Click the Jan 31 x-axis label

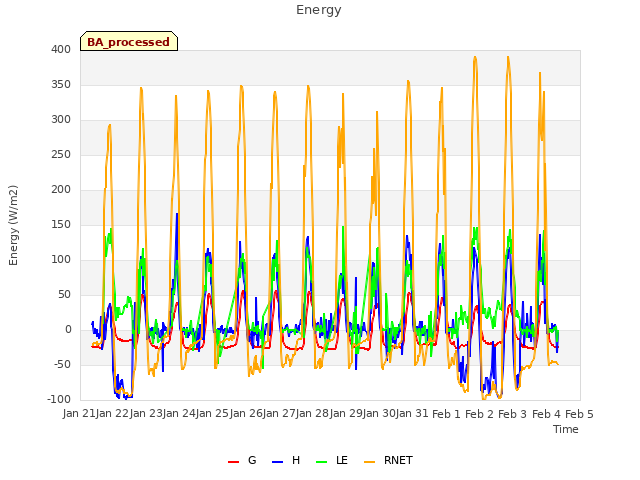(412, 414)
